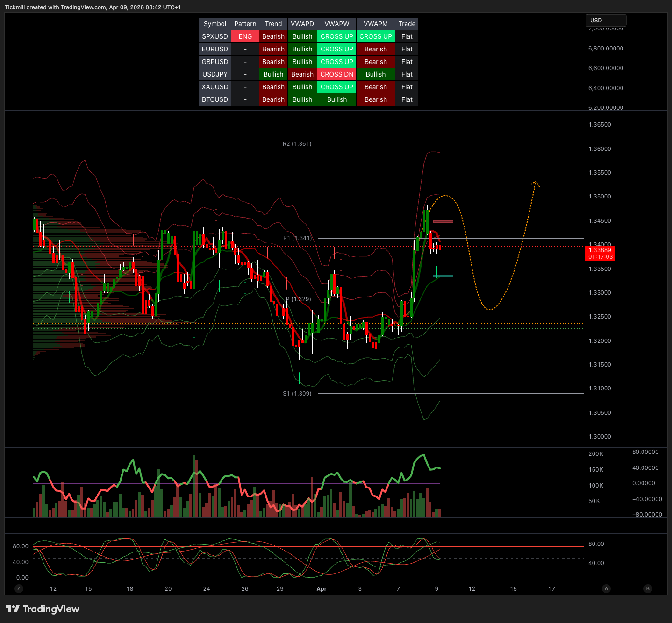Select the XAUUSD symbol row label
The width and height of the screenshot is (672, 623).
click(214, 87)
